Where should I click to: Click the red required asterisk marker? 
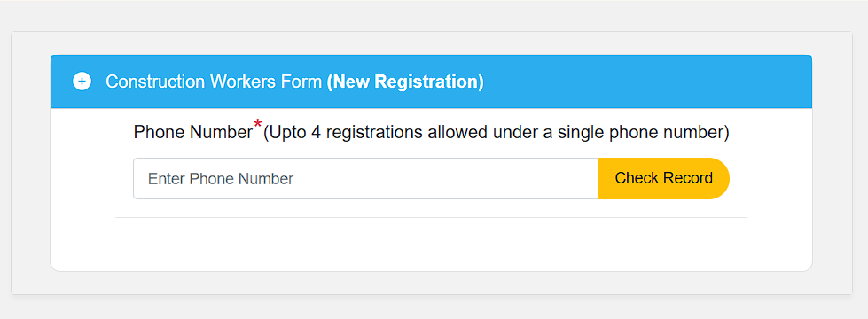[257, 126]
